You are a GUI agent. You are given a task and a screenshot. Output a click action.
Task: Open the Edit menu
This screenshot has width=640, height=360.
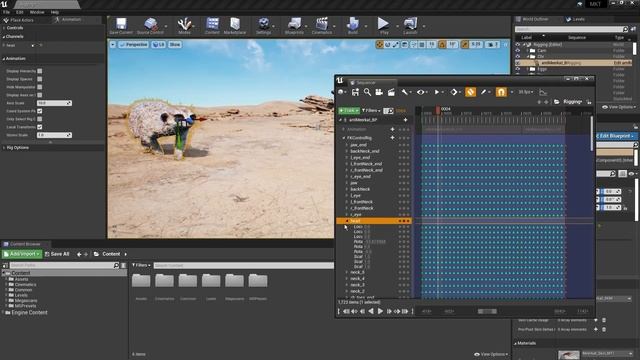tap(19, 12)
